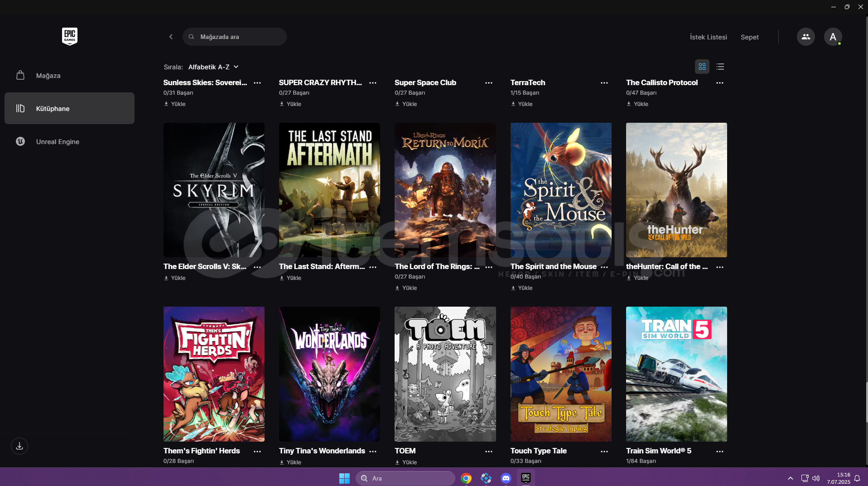Open The Last Stand Aftermath cover

329,190
